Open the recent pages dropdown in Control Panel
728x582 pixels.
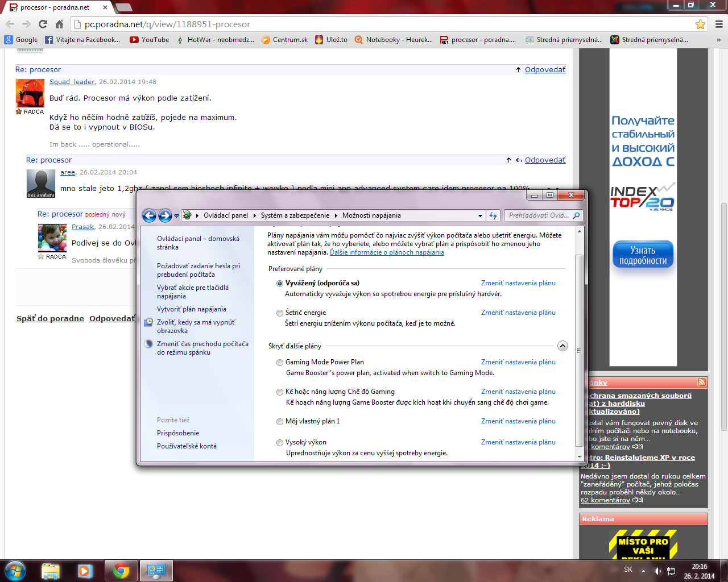pyautogui.click(x=177, y=215)
